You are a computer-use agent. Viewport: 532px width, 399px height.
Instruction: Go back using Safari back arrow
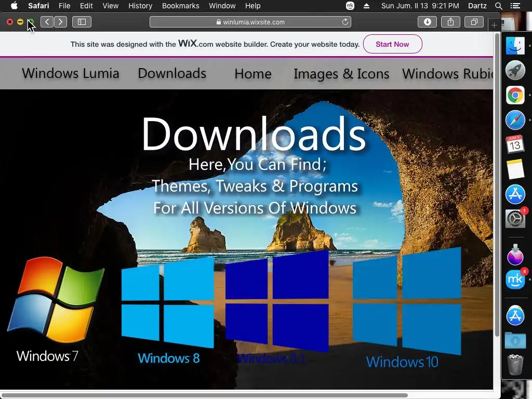pos(47,22)
